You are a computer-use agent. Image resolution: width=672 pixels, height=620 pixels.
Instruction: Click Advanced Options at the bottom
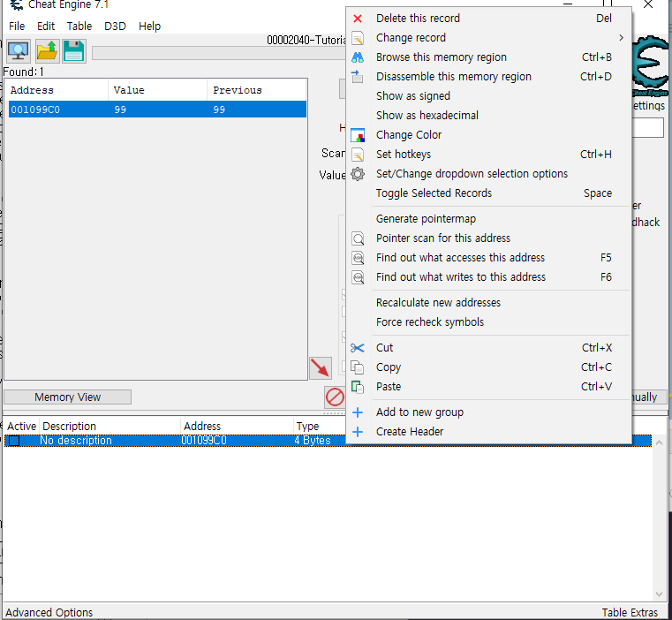[x=49, y=612]
